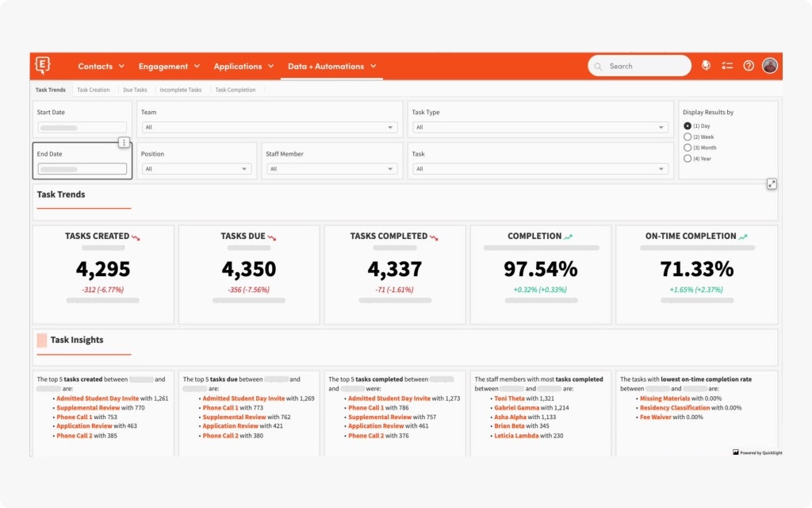Viewport: 812px width, 508px height.
Task: Click the up-trend icon next to On-Time Completion
Action: [743, 237]
